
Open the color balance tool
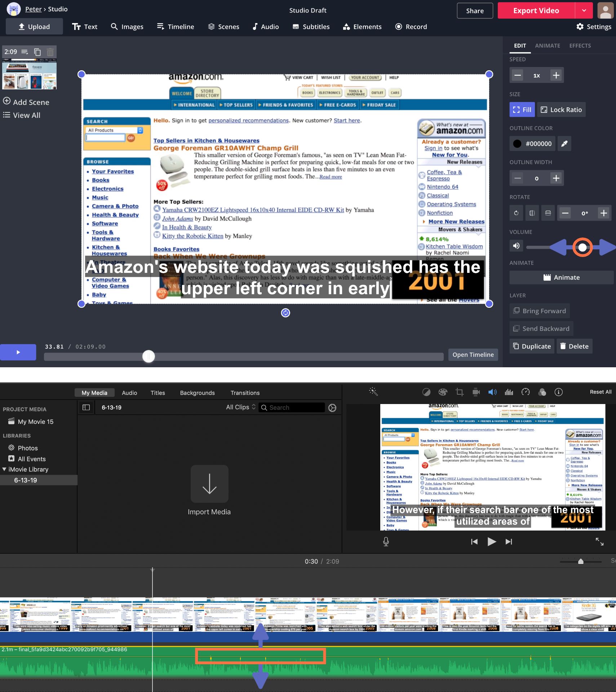coord(426,392)
